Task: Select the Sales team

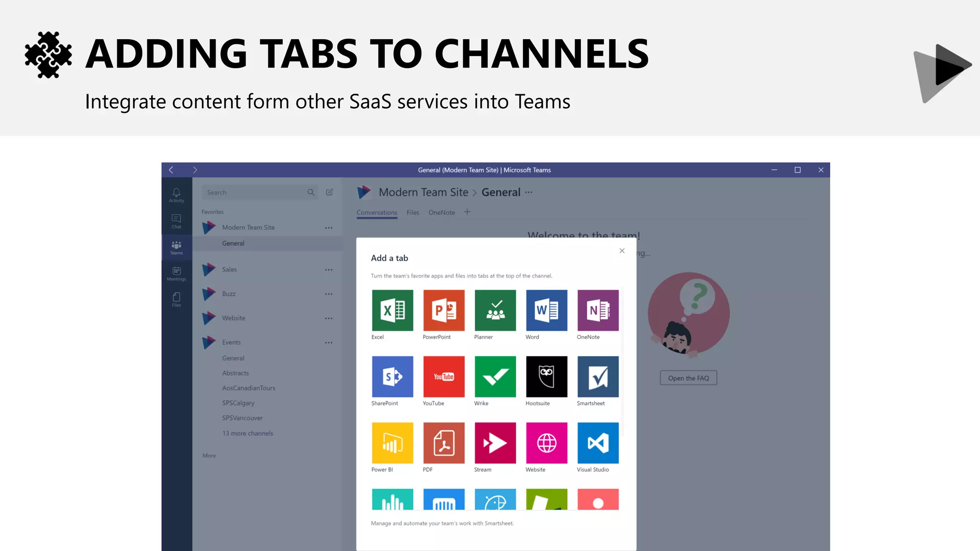Action: (x=229, y=270)
